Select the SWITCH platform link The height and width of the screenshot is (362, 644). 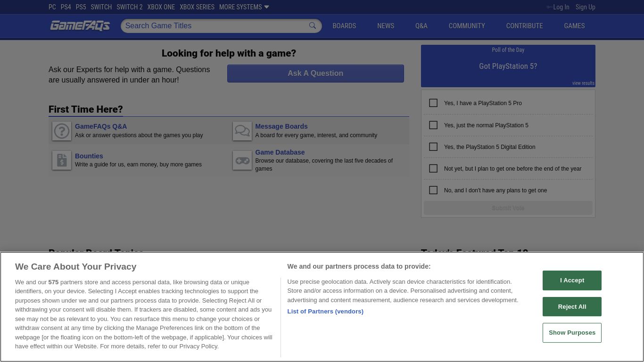[x=101, y=7]
